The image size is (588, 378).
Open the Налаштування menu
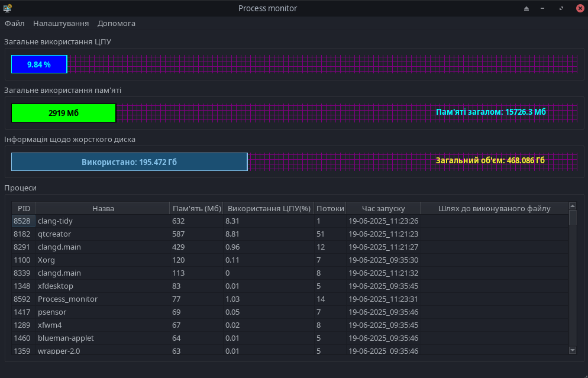(x=61, y=23)
